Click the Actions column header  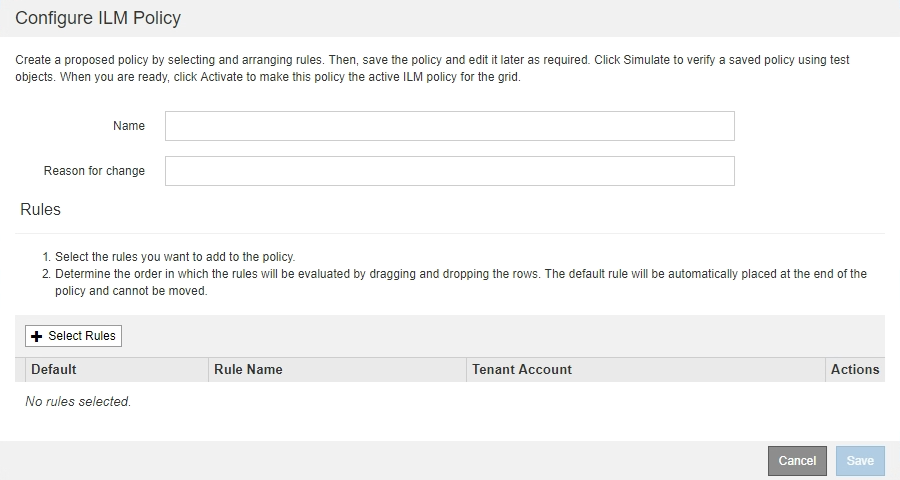[x=855, y=369]
